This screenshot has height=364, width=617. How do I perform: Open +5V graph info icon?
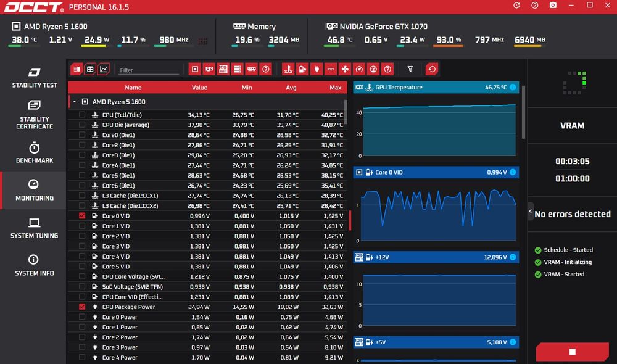tap(513, 342)
